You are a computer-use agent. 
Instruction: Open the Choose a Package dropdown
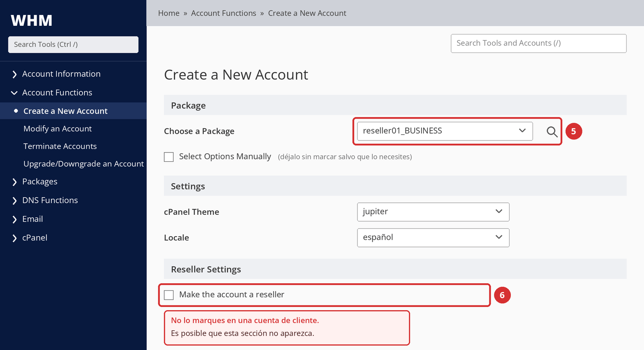pos(445,131)
